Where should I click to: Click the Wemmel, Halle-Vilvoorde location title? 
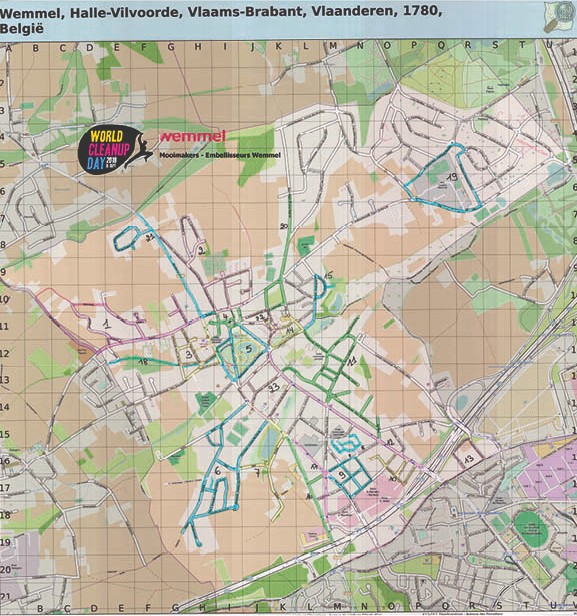[221, 19]
